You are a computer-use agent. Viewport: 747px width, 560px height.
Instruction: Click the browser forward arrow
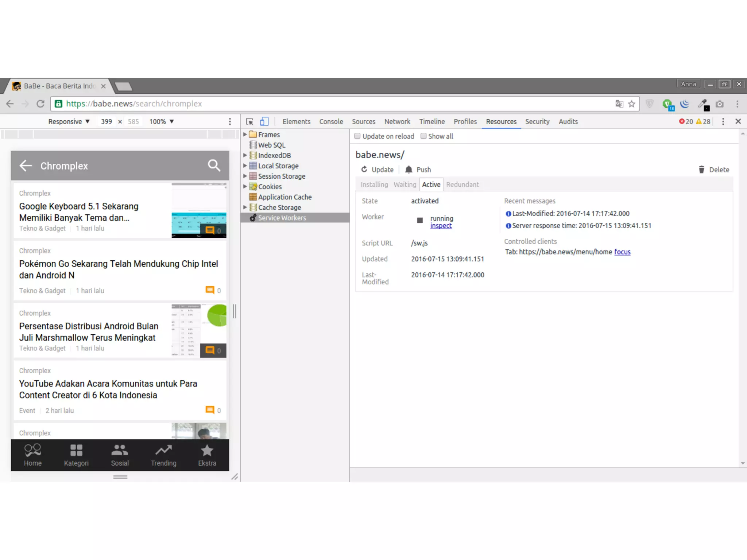(25, 104)
